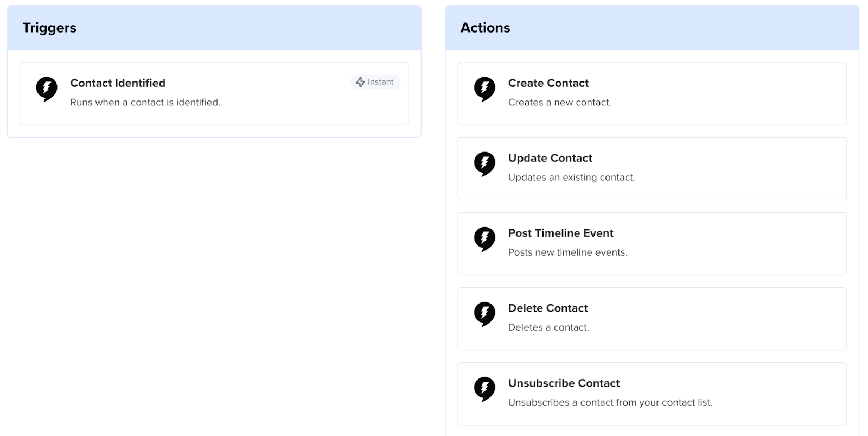Click the Triggers section header
The height and width of the screenshot is (436, 868).
pos(49,28)
